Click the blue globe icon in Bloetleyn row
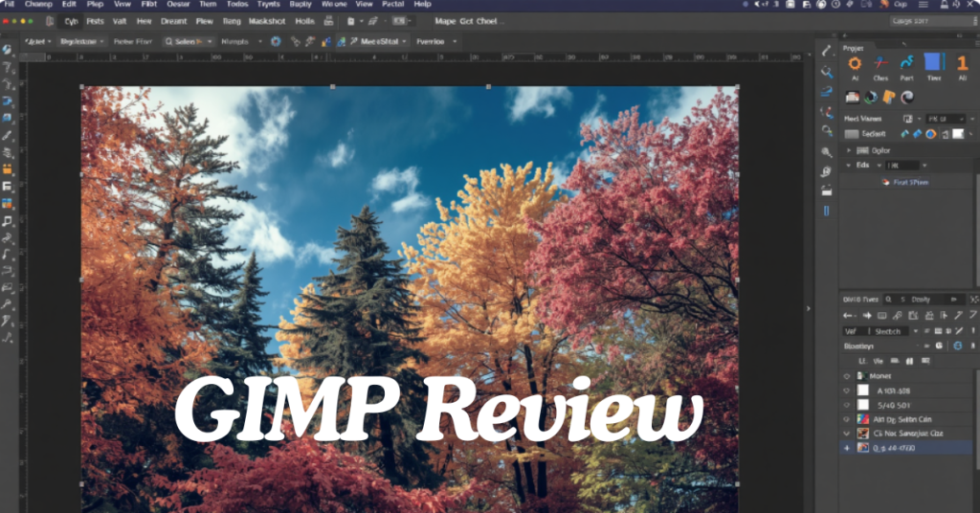Viewport: 980px width, 513px height. pos(957,346)
